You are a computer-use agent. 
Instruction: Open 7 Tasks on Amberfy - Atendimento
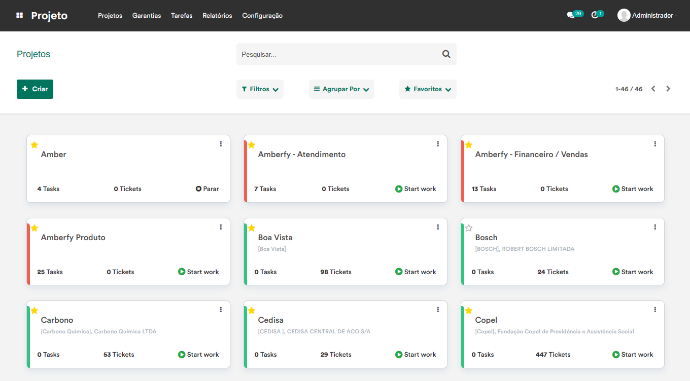coord(265,189)
